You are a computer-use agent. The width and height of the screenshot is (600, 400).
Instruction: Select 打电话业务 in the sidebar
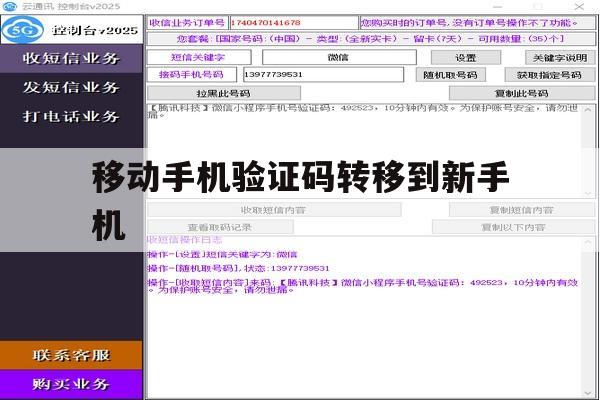point(71,116)
